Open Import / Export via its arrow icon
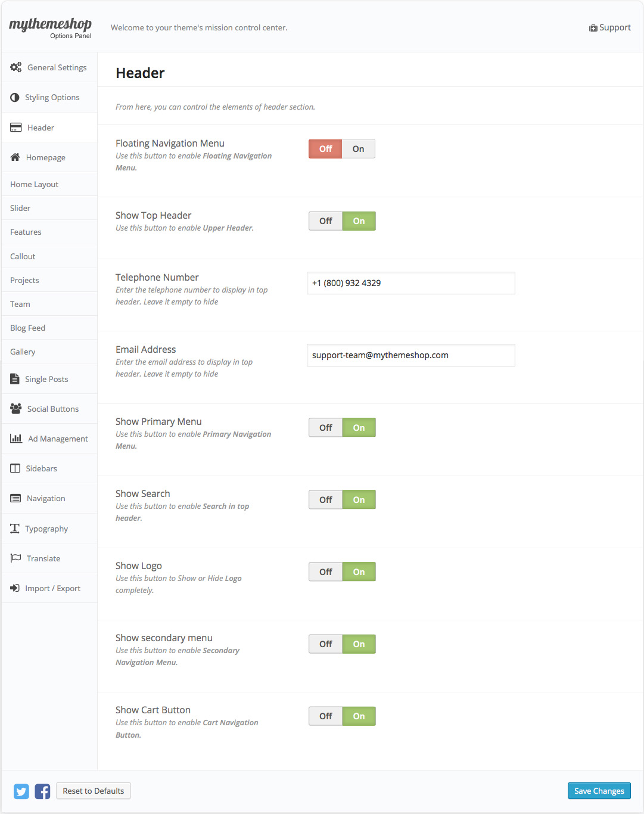The width and height of the screenshot is (644, 814). [x=15, y=588]
